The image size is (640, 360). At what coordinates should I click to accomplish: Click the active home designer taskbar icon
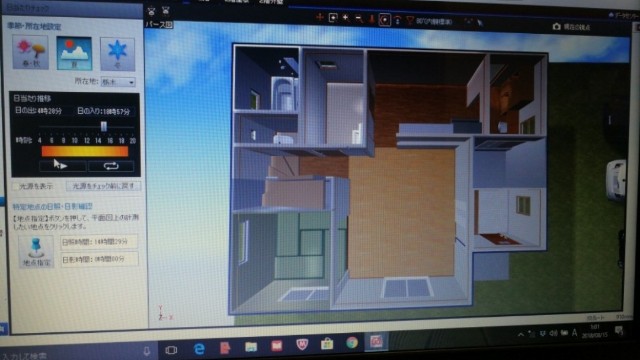pos(376,341)
